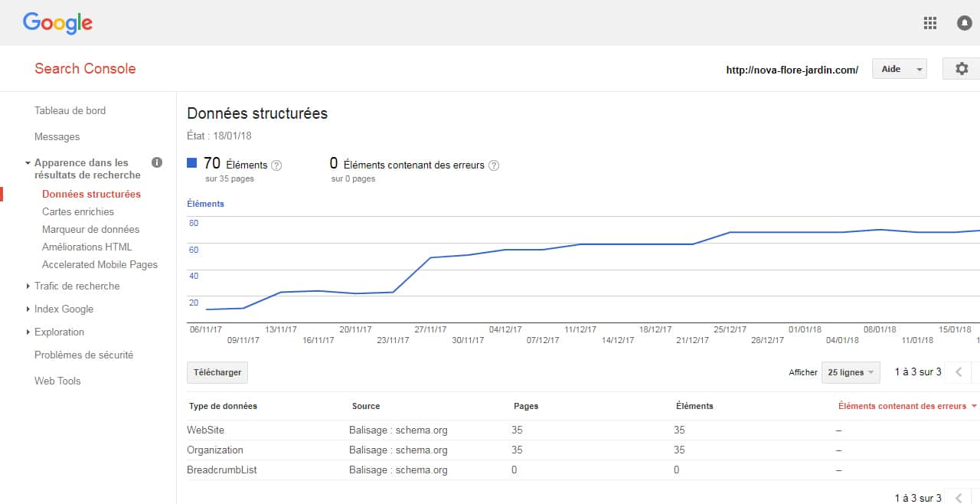Image resolution: width=980 pixels, height=504 pixels.
Task: Expand Trafic de recherche section
Action: [77, 286]
